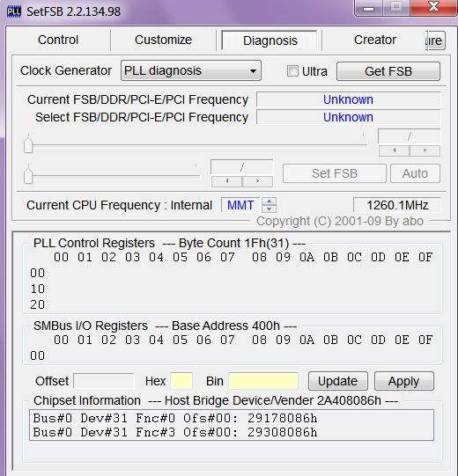Click the Offset input field
The width and height of the screenshot is (458, 476).
tap(104, 381)
